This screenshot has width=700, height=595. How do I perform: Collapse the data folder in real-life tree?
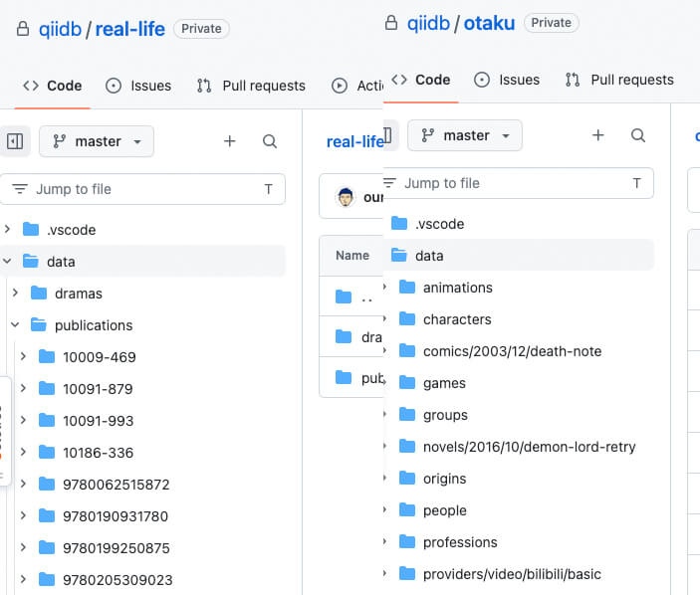click(x=7, y=261)
